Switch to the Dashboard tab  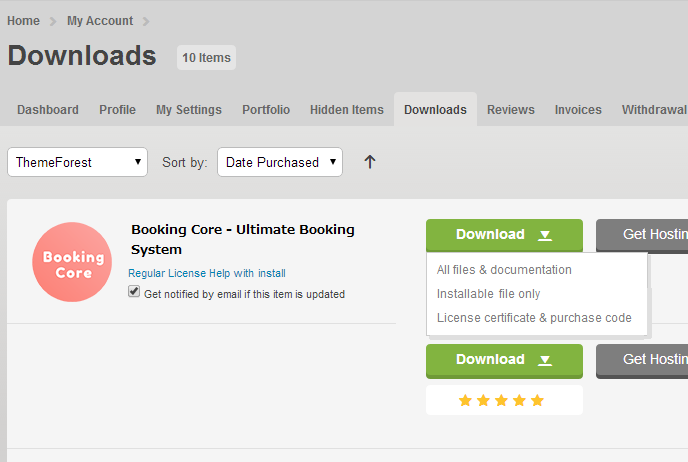(x=48, y=110)
